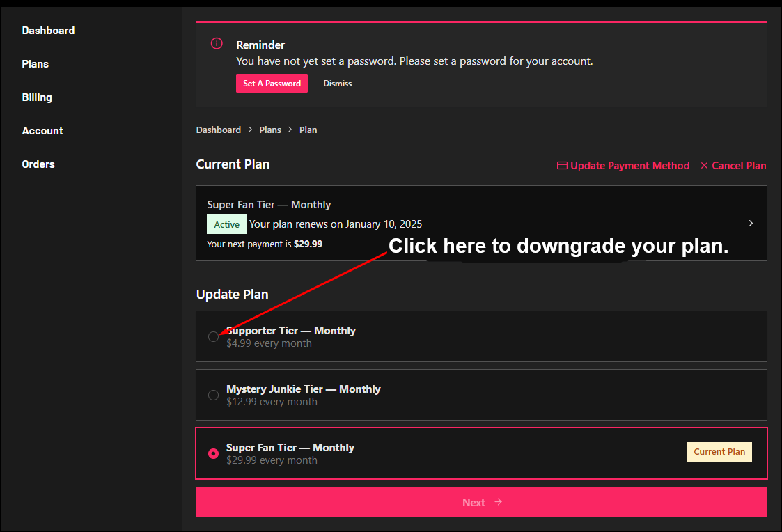Dismiss the password reminder
The height and width of the screenshot is (532, 782).
337,84
